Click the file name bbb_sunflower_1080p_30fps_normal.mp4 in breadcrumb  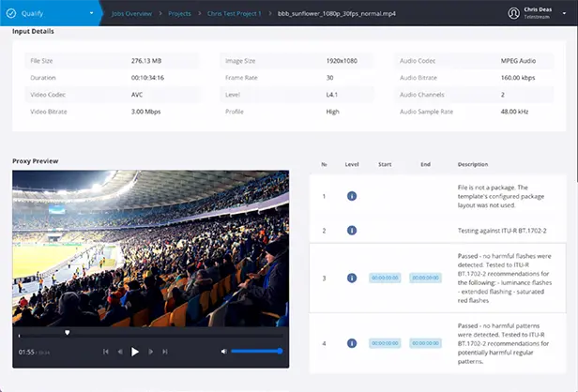[x=337, y=14]
